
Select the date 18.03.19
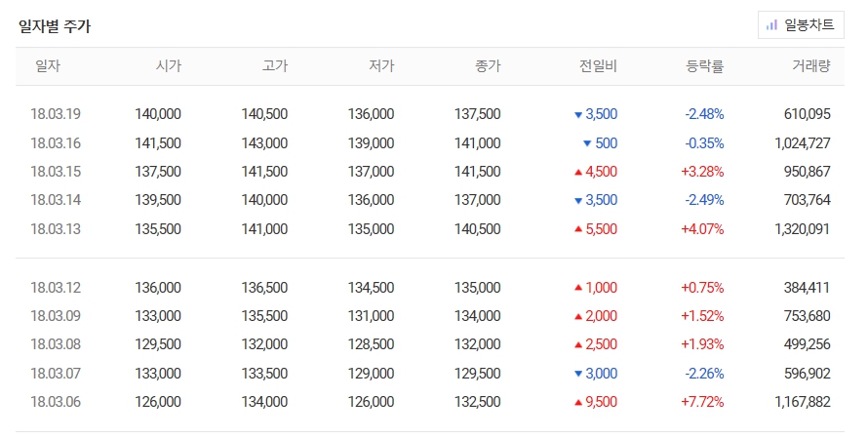(56, 114)
